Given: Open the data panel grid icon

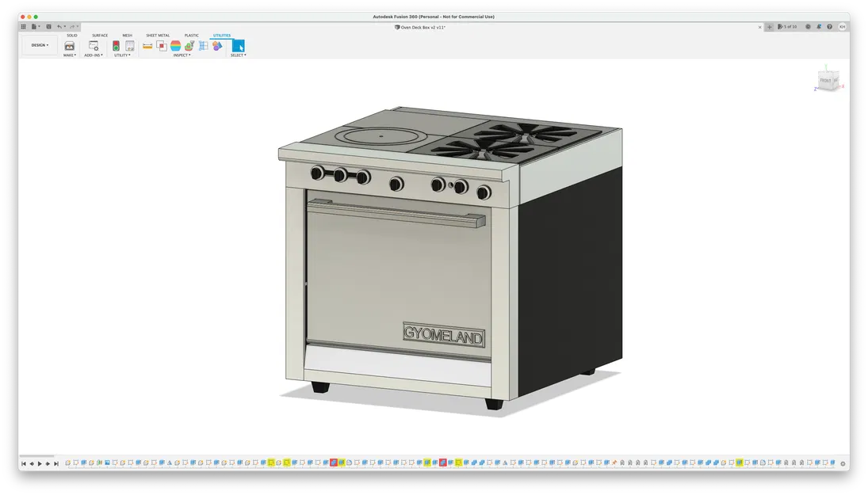Looking at the screenshot, I should pyautogui.click(x=23, y=27).
